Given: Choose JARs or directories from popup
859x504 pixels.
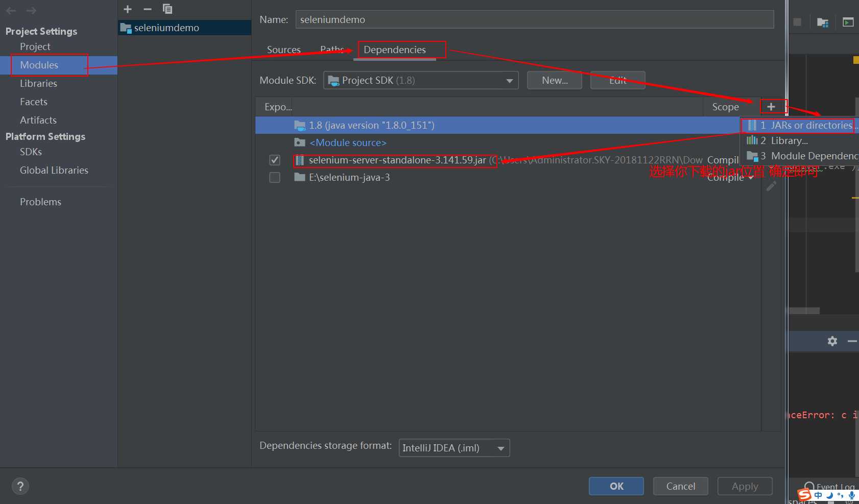Looking at the screenshot, I should point(800,125).
